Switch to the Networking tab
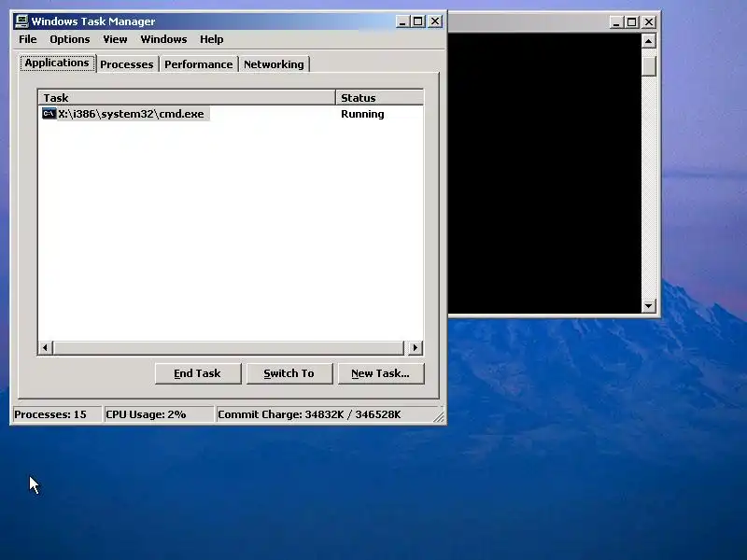The width and height of the screenshot is (747, 560). (274, 64)
